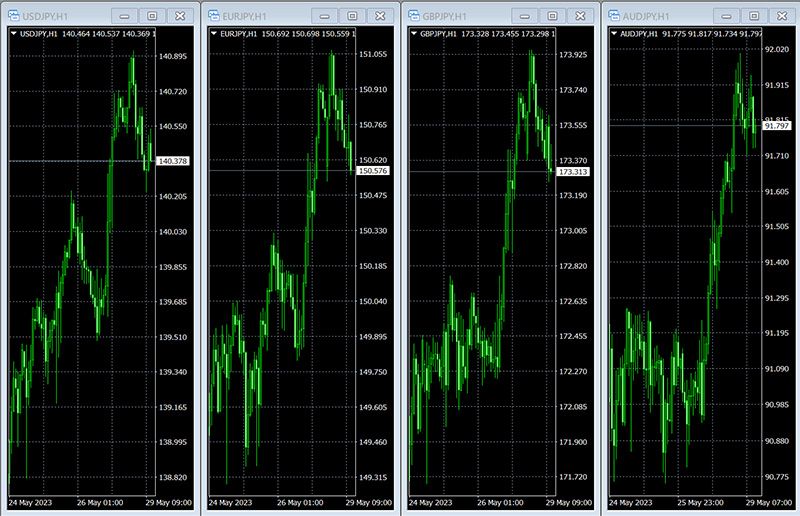Click the 140.030 price level on USDJPY scale
Viewport: 800px width, 516px height.
(172, 232)
